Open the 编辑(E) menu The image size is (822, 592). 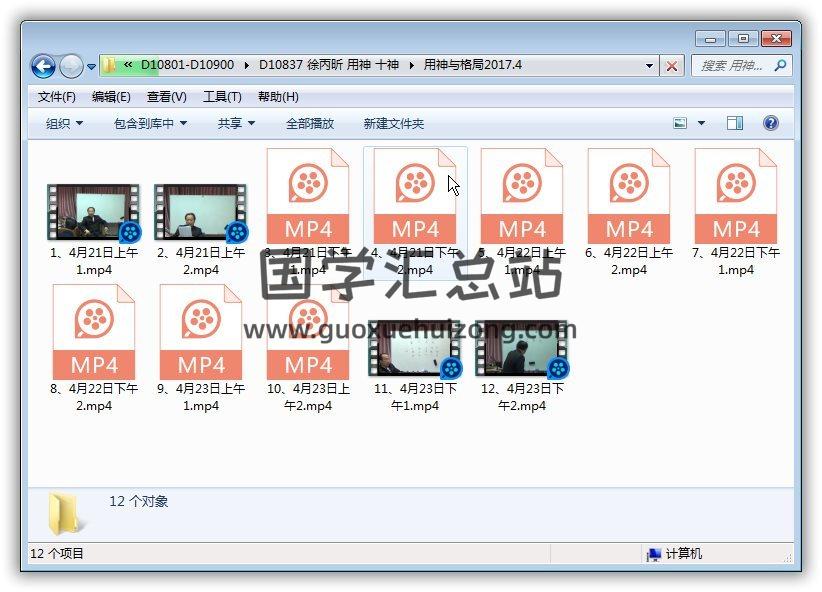(x=111, y=97)
